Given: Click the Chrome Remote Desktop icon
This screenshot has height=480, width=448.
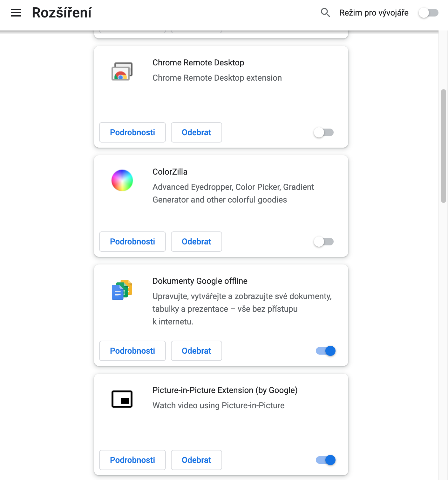Looking at the screenshot, I should click(122, 71).
